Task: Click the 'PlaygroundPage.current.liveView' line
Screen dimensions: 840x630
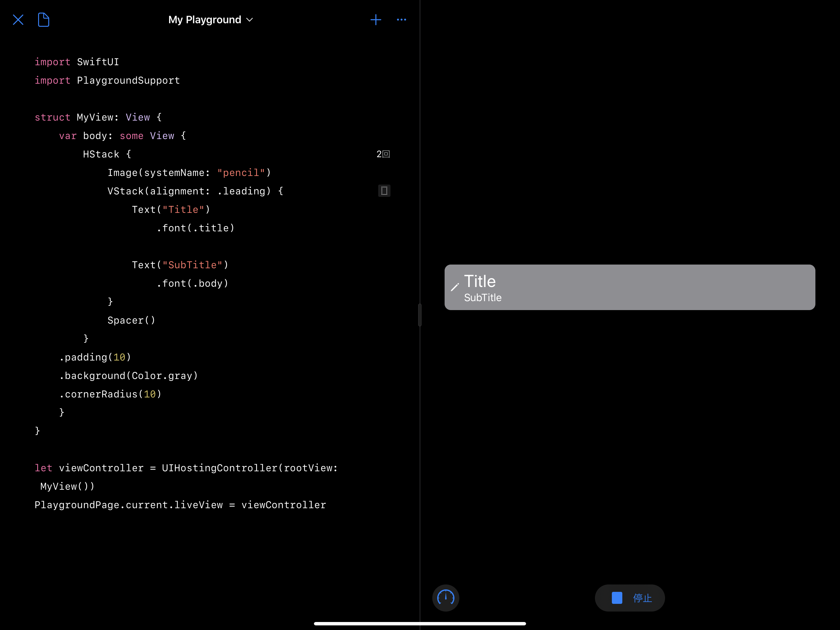Action: tap(180, 505)
